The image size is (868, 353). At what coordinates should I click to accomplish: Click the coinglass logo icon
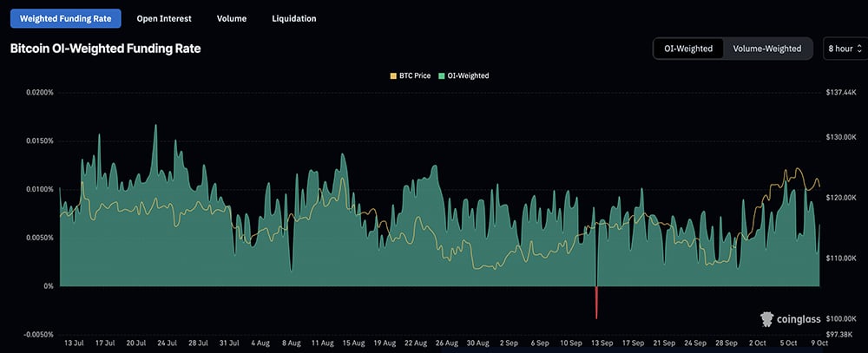pyautogui.click(x=766, y=319)
